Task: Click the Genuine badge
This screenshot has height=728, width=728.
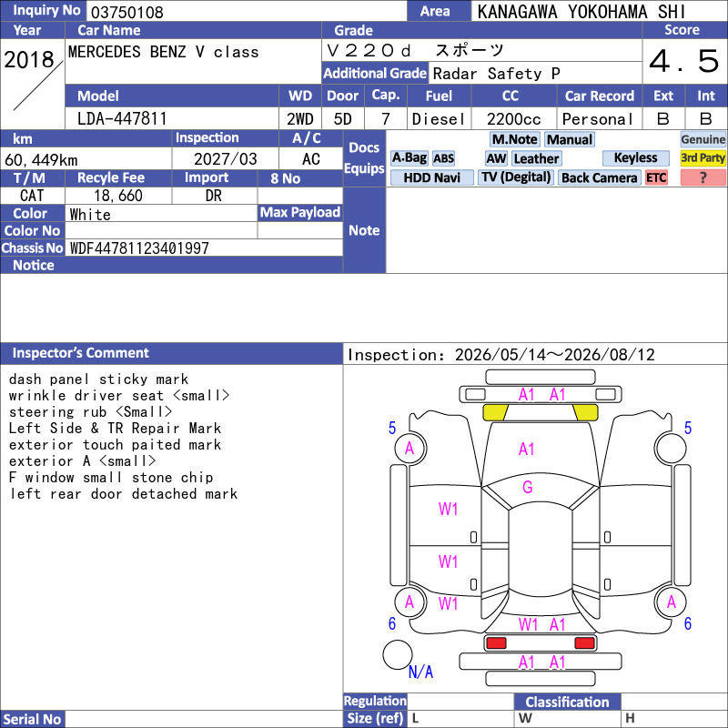Action: [703, 140]
